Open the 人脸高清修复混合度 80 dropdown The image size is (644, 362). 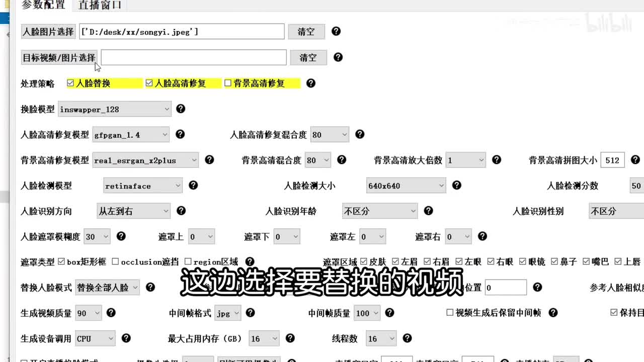330,135
